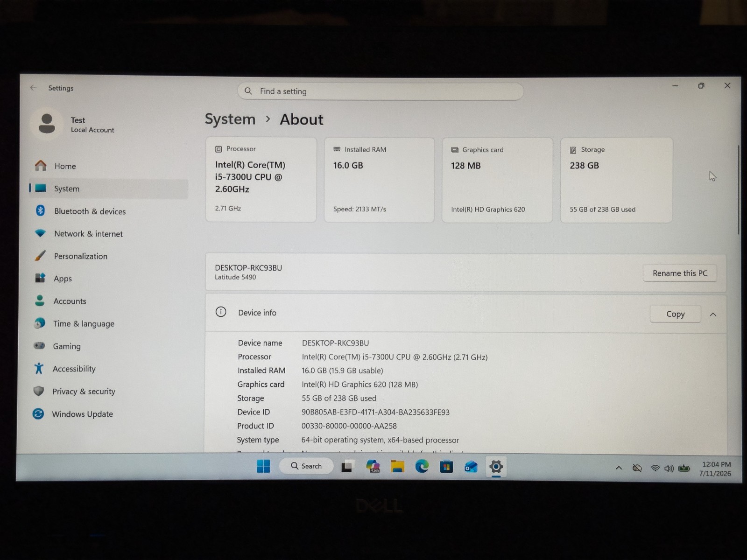
Task: Open Windows Update settings
Action: 108,414
